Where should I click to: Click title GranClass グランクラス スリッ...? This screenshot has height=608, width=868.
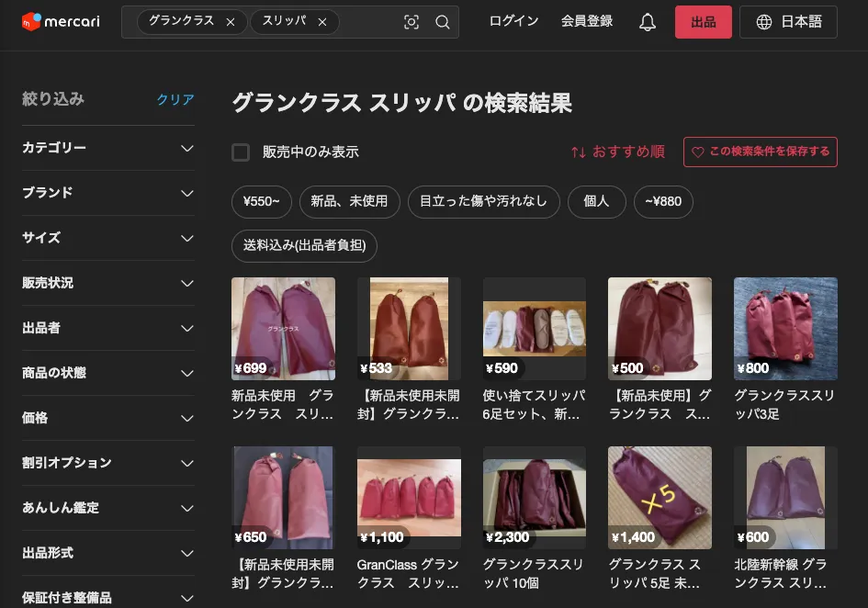[x=408, y=574]
